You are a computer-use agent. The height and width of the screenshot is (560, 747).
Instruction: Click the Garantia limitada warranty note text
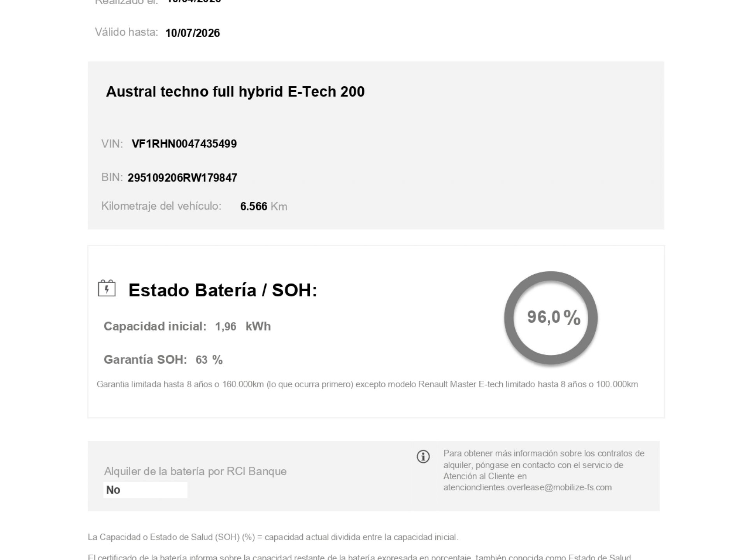point(367,385)
